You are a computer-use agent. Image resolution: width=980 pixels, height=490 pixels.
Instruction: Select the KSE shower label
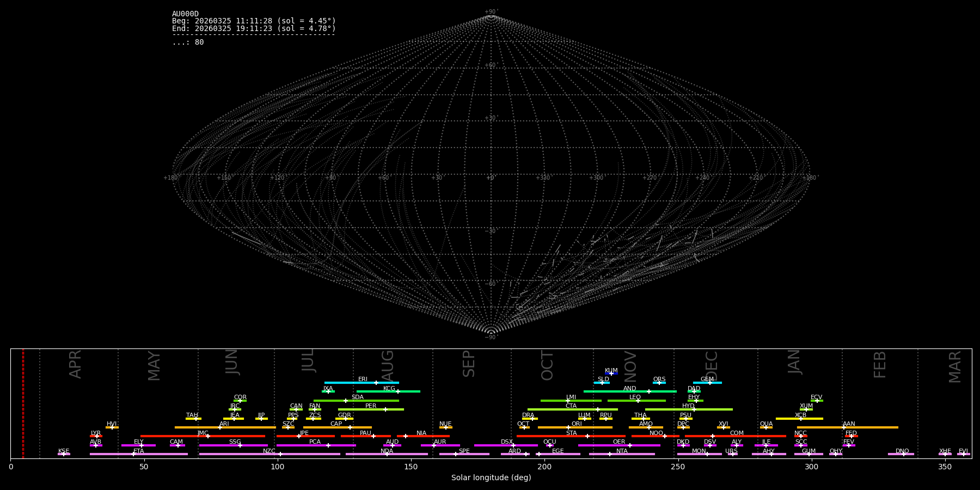point(64,451)
